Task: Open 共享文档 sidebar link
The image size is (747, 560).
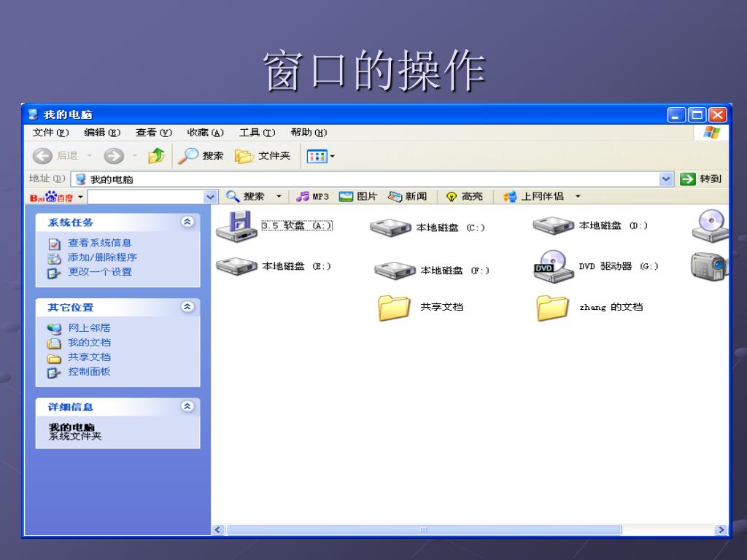Action: point(89,357)
